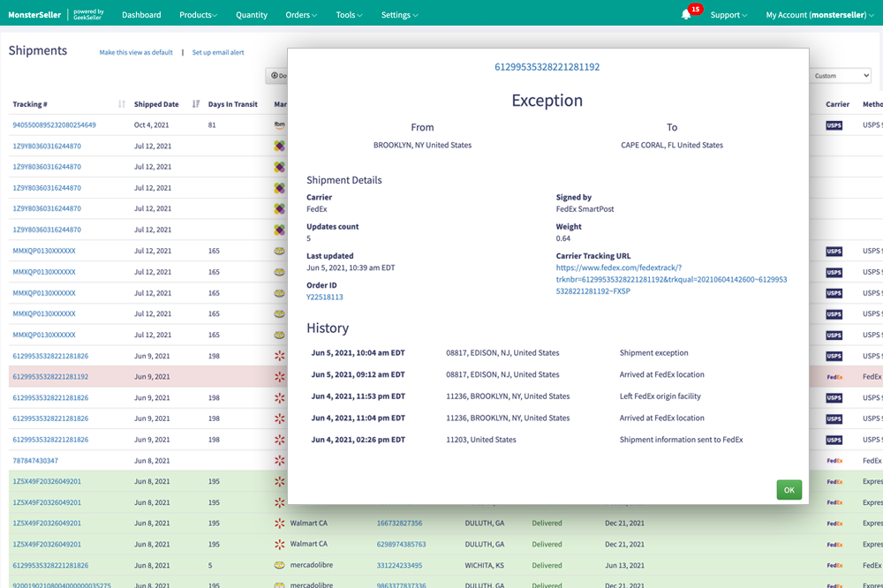883x588 pixels.
Task: Open tracking 9405500895232080254649 link
Action: coord(54,125)
